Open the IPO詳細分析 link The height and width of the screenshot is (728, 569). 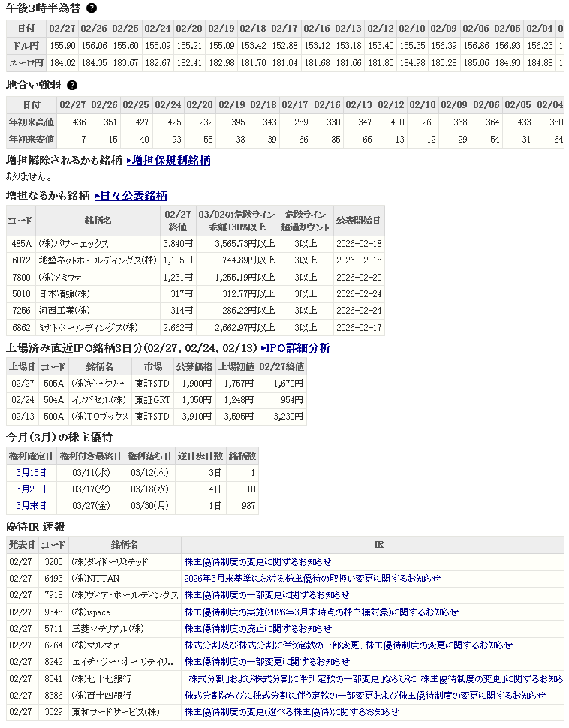coord(298,348)
